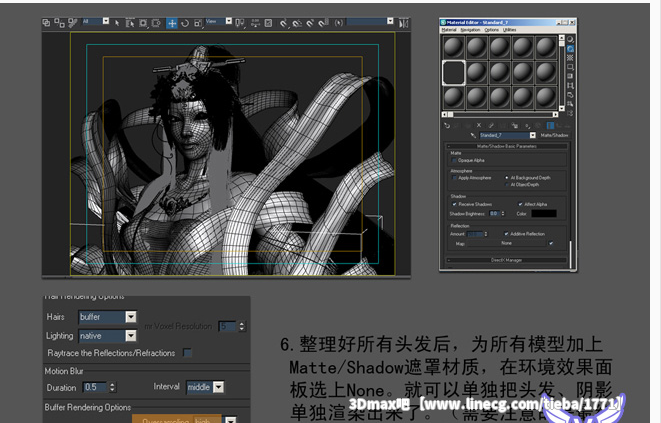Click the Shadow Brightness value field

[494, 214]
